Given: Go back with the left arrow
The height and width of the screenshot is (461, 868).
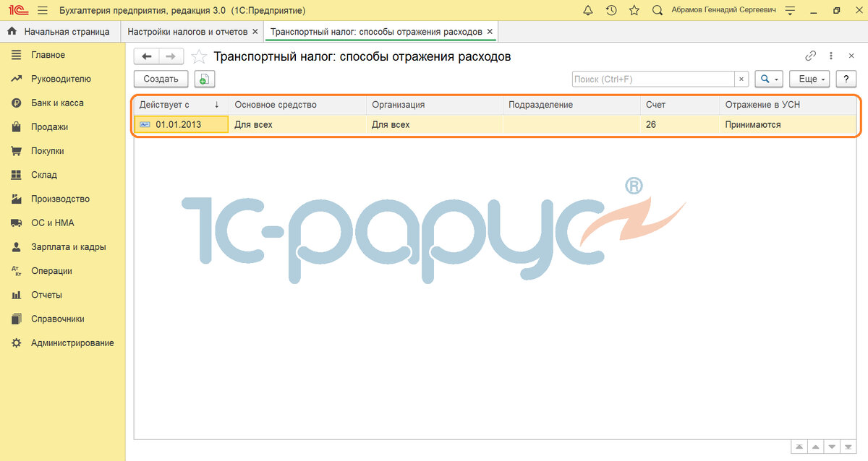Looking at the screenshot, I should [x=147, y=56].
